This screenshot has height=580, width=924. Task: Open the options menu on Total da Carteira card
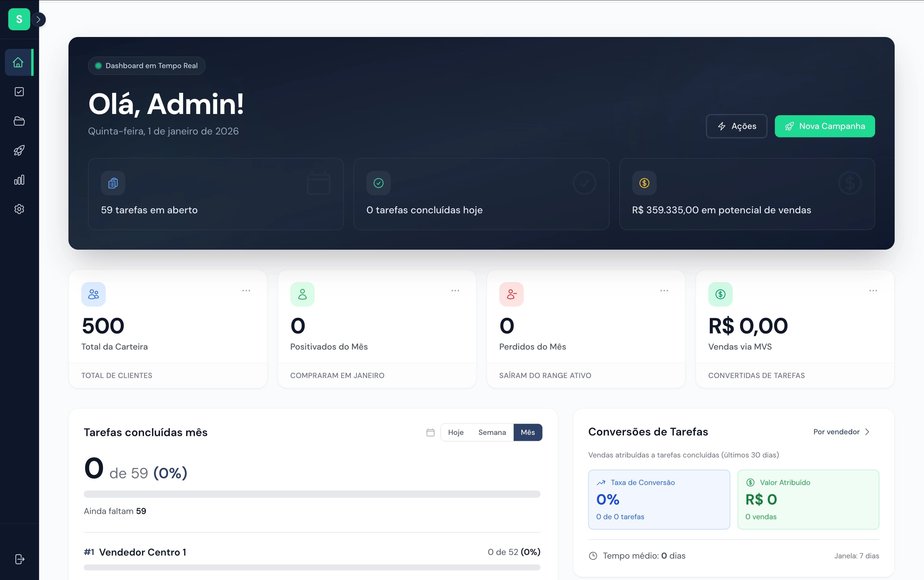(247, 290)
